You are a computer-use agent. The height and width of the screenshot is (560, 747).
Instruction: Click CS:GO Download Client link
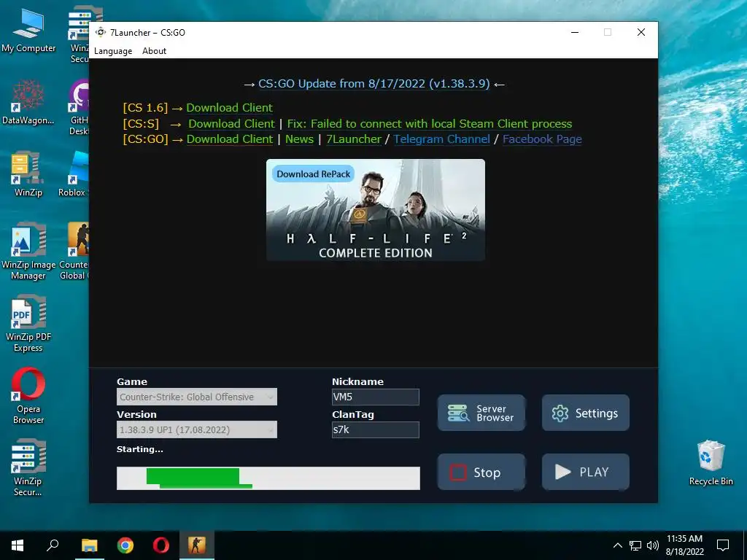point(230,139)
